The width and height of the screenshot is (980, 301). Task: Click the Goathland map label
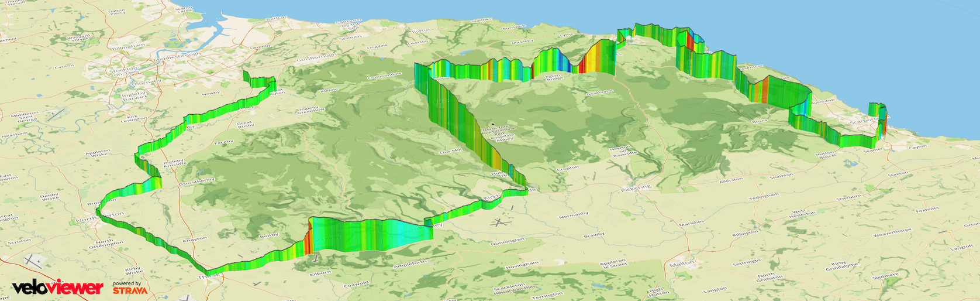click(601, 93)
